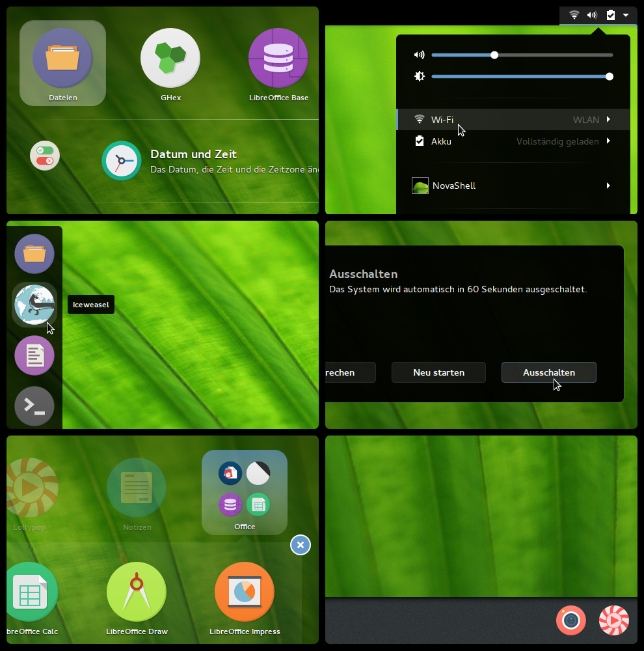This screenshot has width=644, height=651.
Task: Open the Lollypop icon in the bottom bar
Action: pyautogui.click(x=614, y=620)
